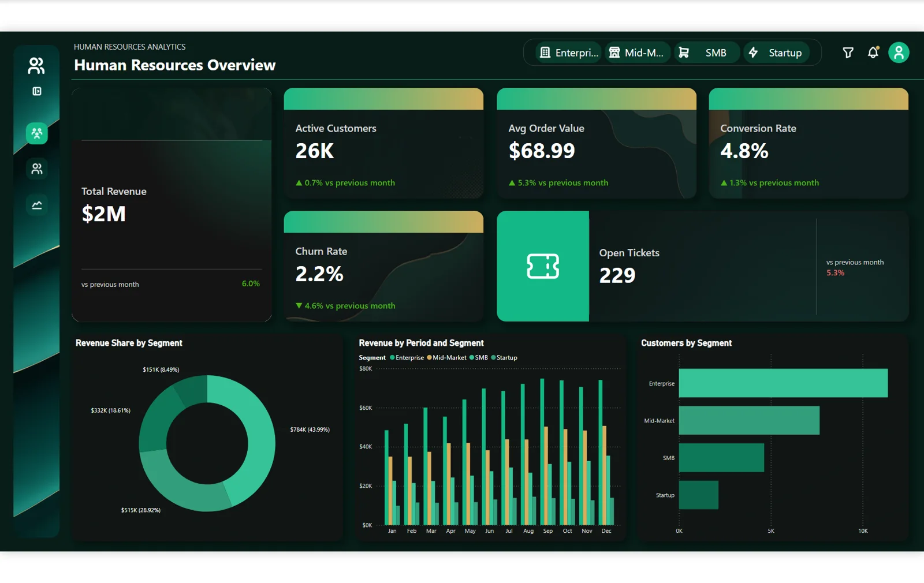Click the Startup bar in Customers by Segment
The image size is (924, 583).
[699, 495]
